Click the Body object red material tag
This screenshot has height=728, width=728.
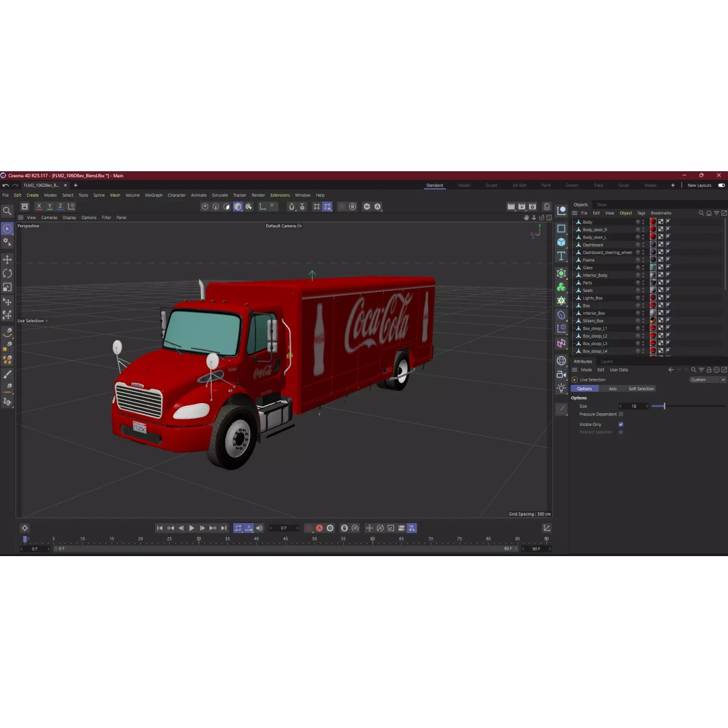tap(653, 222)
